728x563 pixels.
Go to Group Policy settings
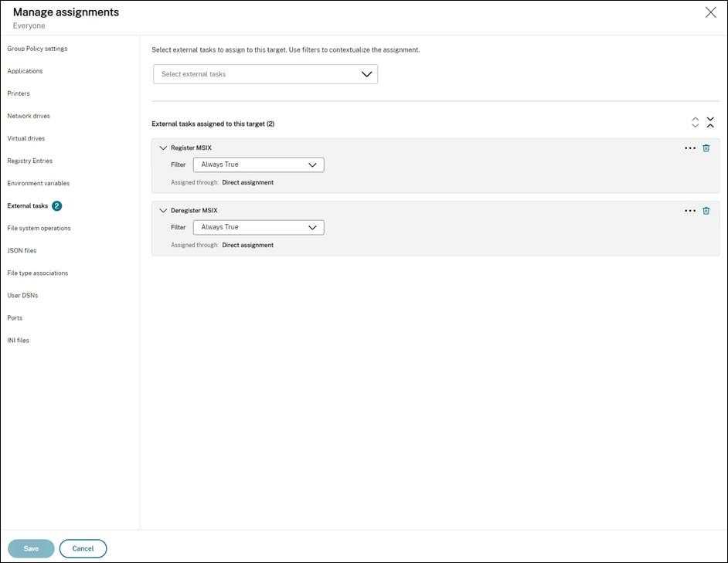(37, 49)
